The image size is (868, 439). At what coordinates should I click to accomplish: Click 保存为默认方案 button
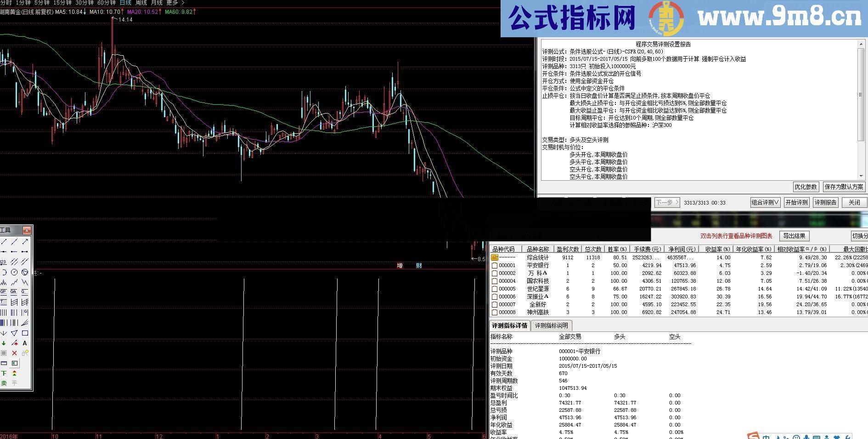click(844, 187)
